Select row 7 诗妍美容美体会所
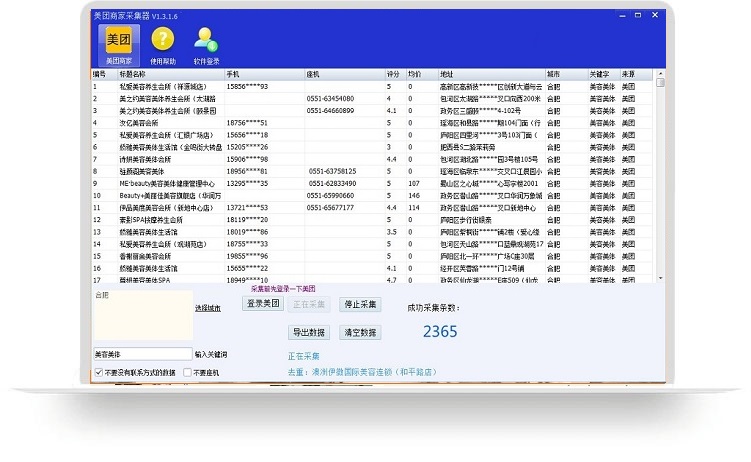Viewport: 751px width, 462px height. [372, 159]
